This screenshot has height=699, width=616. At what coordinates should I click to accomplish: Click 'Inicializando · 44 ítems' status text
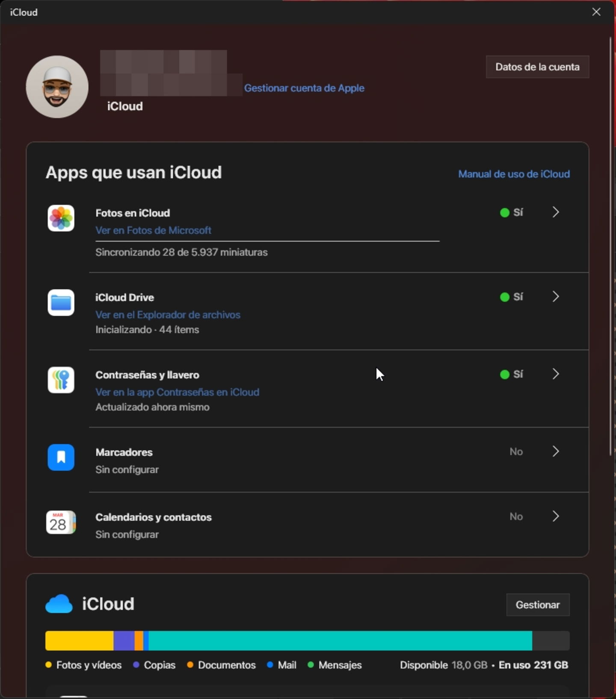[x=147, y=330]
